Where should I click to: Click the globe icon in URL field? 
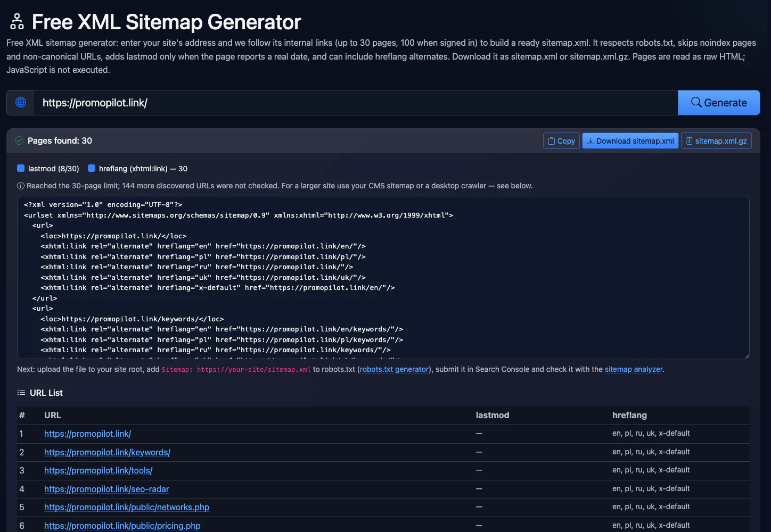[21, 102]
